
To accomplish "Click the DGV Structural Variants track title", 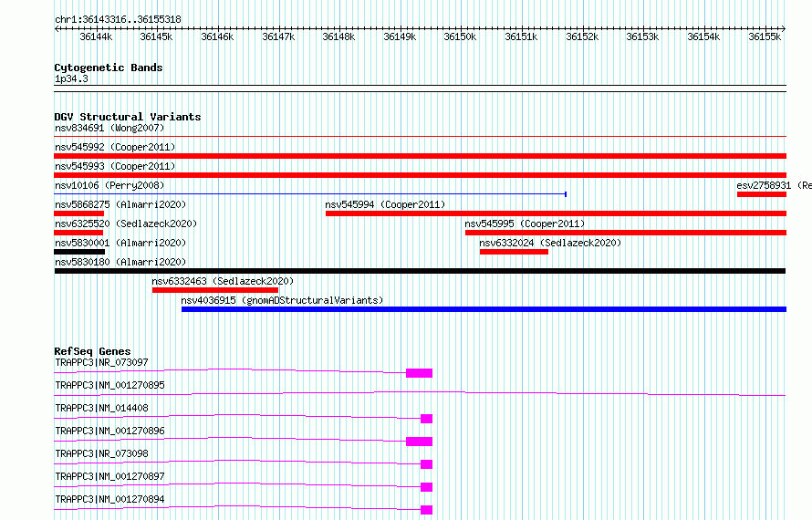I will click(x=128, y=117).
